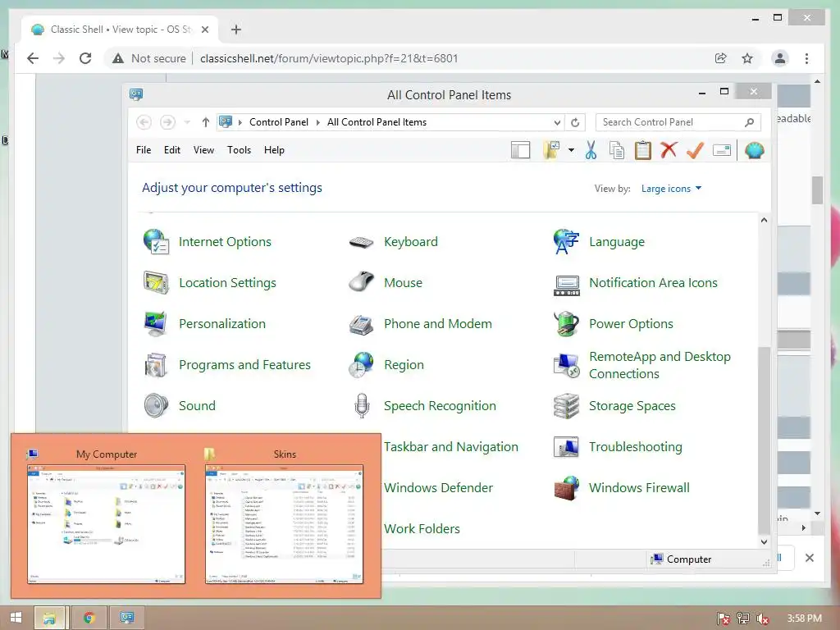Click File Explorer taskbar button
The image size is (840, 630).
pos(49,618)
